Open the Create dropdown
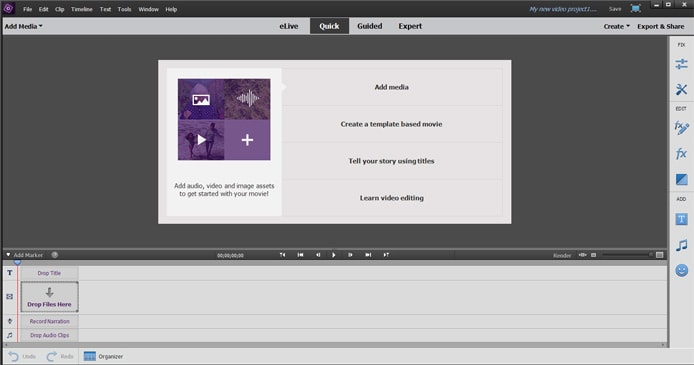This screenshot has height=365, width=694. 617,26
